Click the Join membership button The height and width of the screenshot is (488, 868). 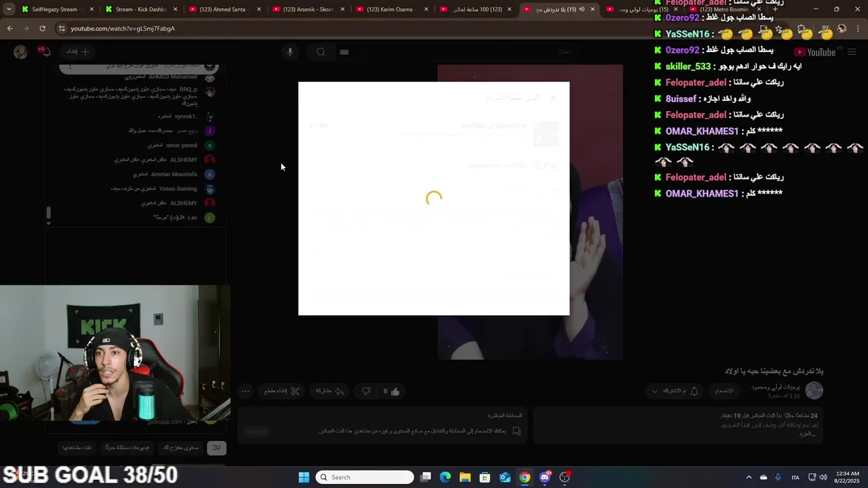click(x=724, y=391)
